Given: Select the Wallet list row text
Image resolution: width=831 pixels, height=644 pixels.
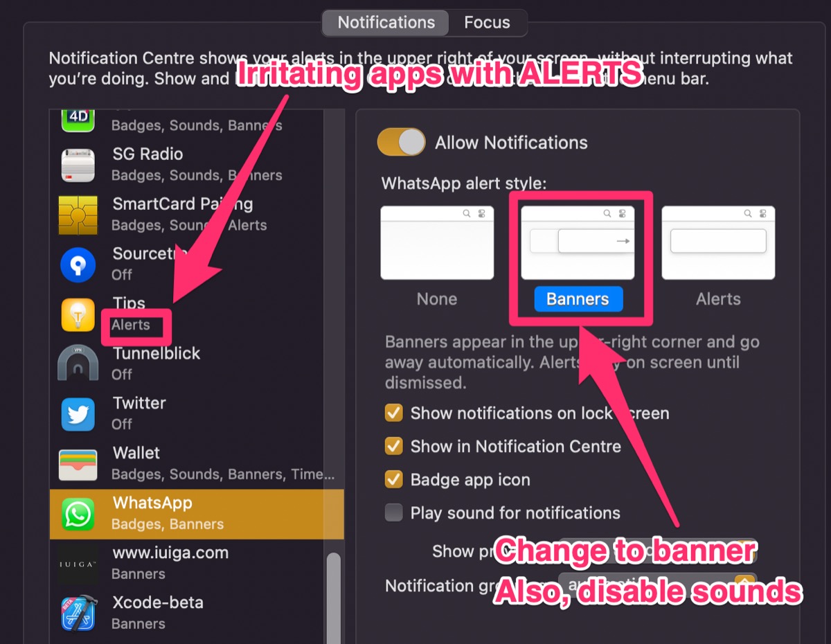Looking at the screenshot, I should click(x=223, y=463).
